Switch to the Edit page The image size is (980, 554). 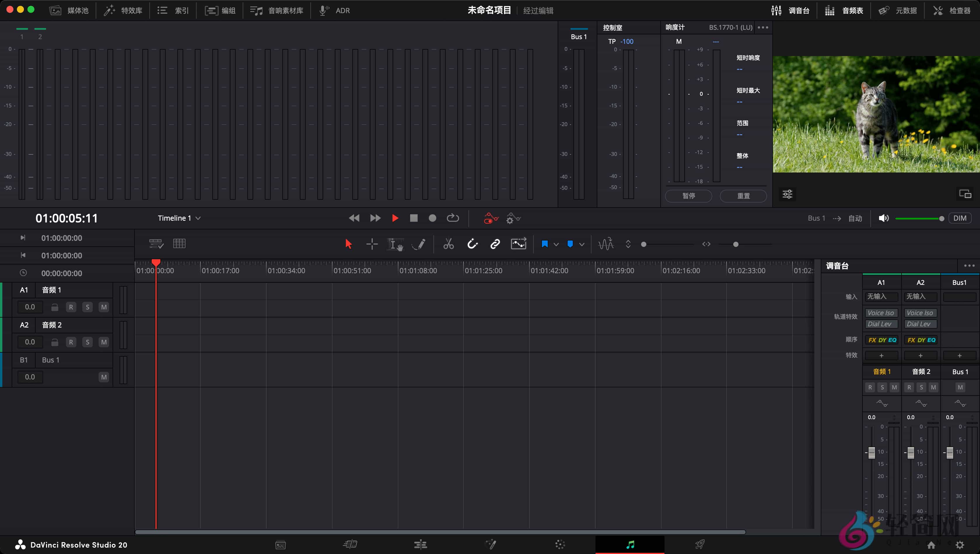pos(420,544)
